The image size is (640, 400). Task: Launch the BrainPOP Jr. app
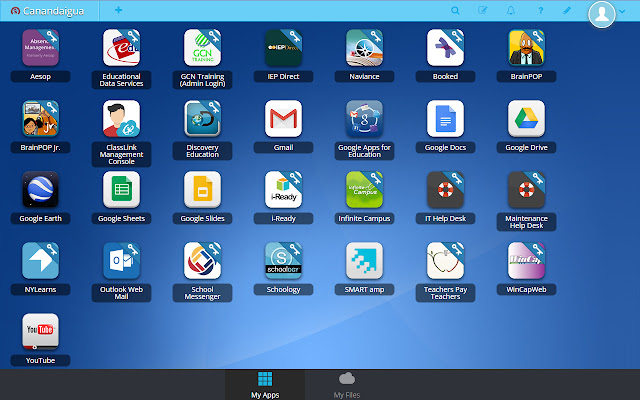[40, 118]
